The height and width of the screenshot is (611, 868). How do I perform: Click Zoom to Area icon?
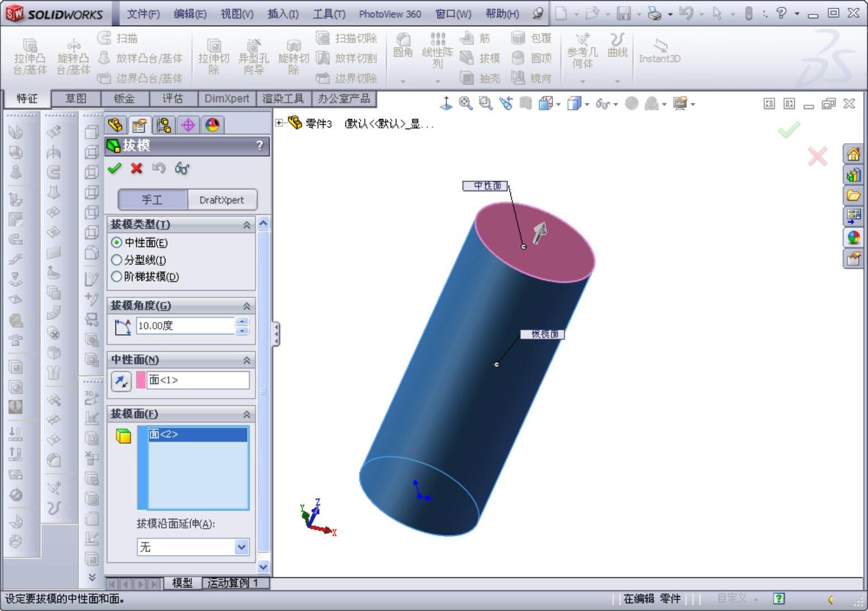pos(486,103)
